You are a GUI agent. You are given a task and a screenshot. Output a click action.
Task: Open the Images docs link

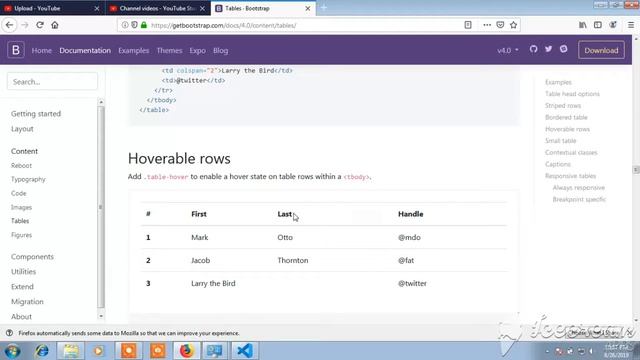click(x=21, y=207)
